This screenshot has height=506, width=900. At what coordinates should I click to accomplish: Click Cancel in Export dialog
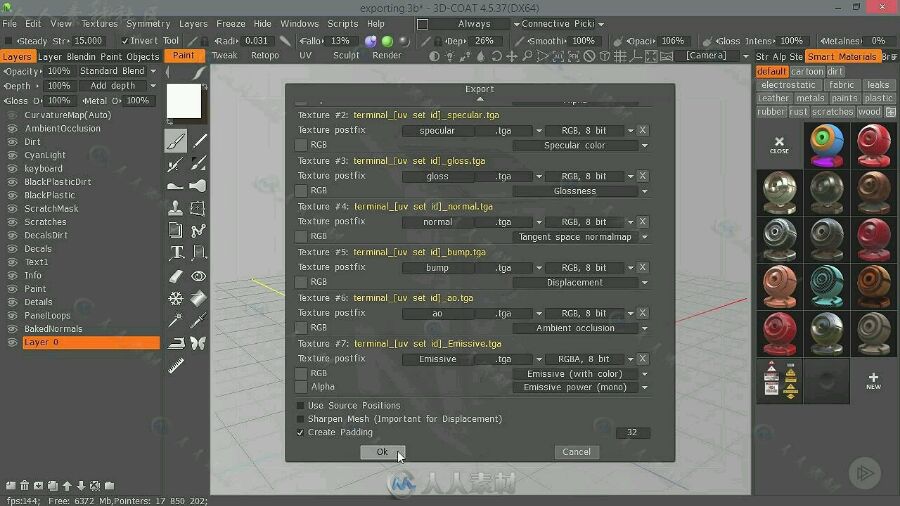[576, 452]
